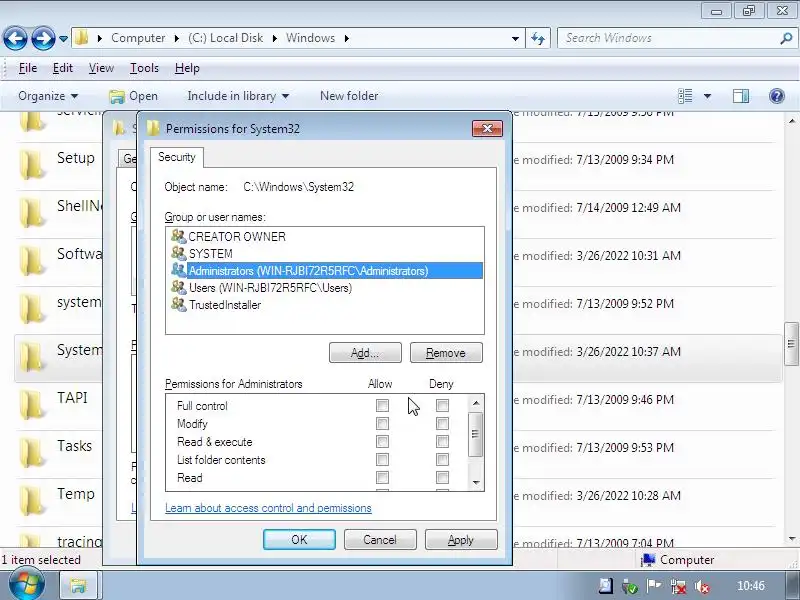Change view with the view icon
This screenshot has width=800, height=600.
[685, 96]
